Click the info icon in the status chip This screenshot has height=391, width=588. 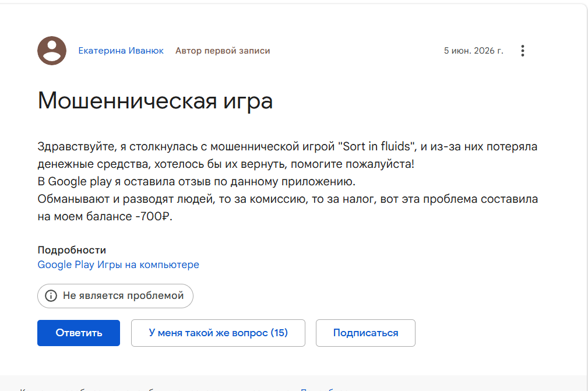(51, 296)
